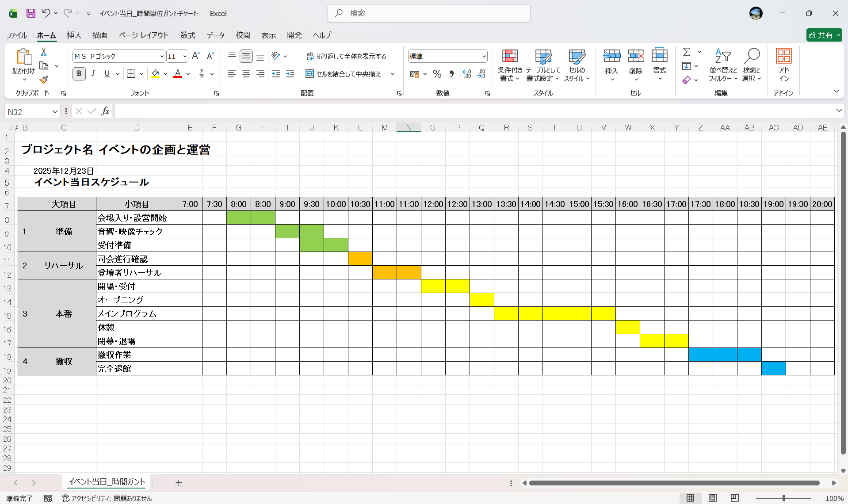Open the font name dropdown
Viewport: 848px width, 504px height.
pos(161,57)
